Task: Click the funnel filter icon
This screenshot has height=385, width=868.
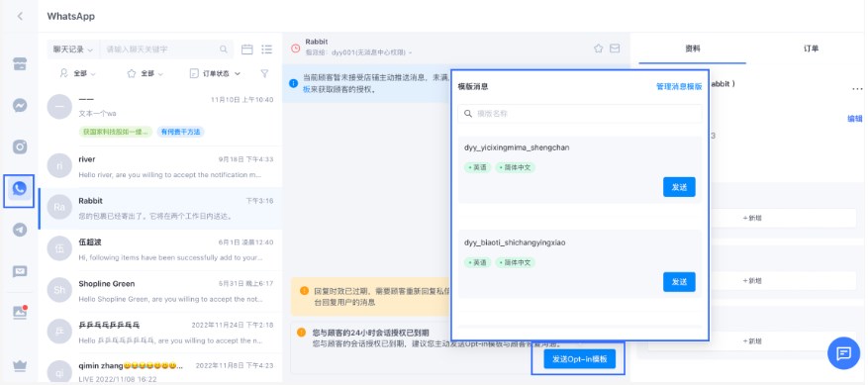Action: [264, 73]
